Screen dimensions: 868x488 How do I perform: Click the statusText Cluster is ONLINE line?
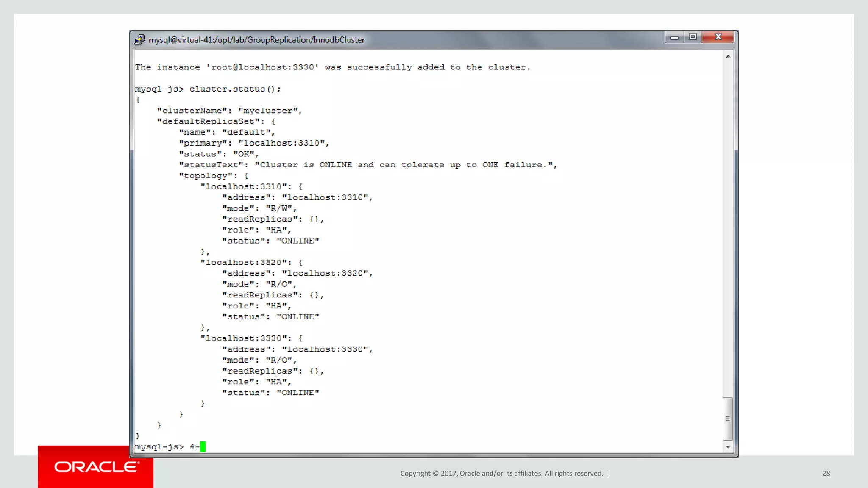pyautogui.click(x=368, y=165)
